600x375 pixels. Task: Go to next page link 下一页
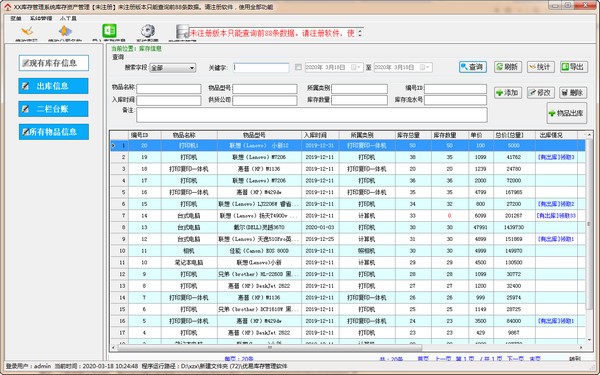[x=515, y=359]
